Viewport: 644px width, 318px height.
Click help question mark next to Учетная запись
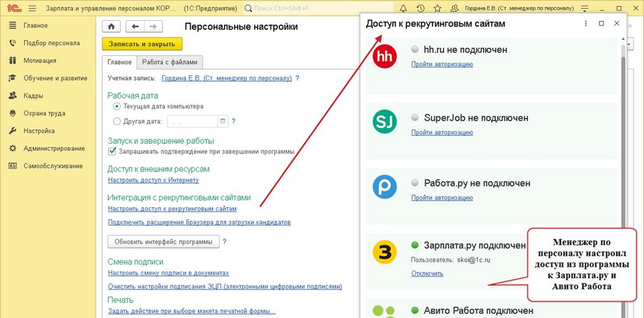297,78
